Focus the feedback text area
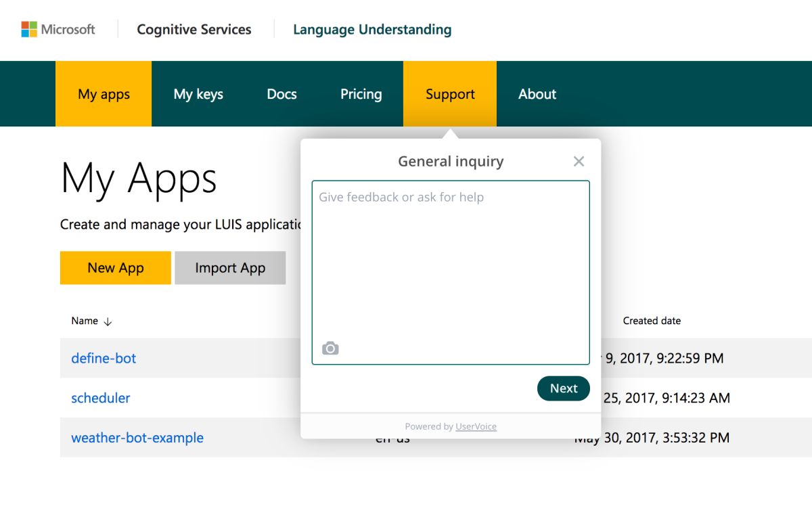Image resolution: width=812 pixels, height=521 pixels. pyautogui.click(x=451, y=273)
